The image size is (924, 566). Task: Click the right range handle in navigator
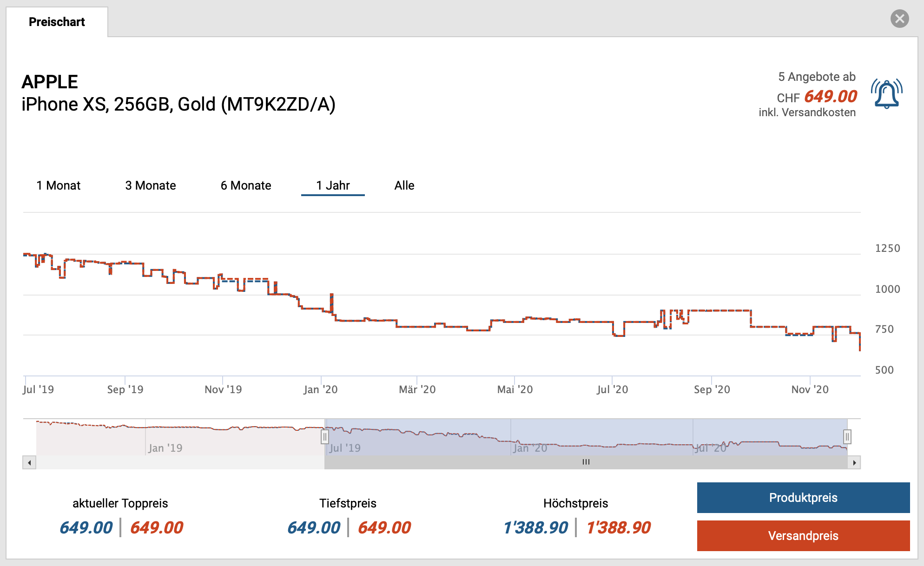click(847, 437)
